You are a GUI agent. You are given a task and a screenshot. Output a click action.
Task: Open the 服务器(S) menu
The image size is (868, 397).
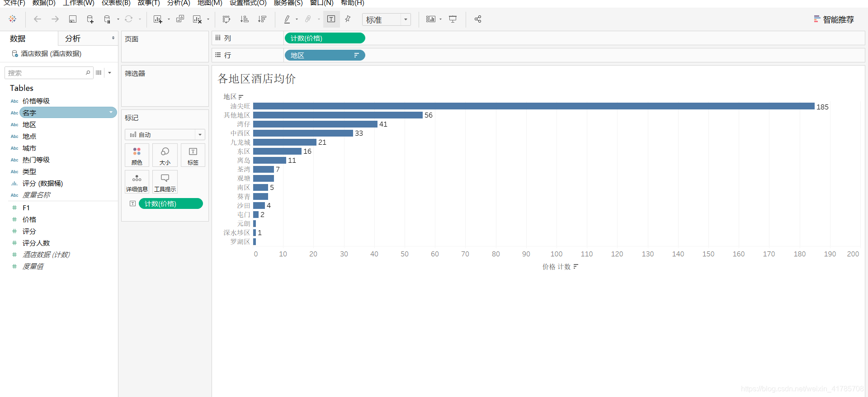pos(288,3)
